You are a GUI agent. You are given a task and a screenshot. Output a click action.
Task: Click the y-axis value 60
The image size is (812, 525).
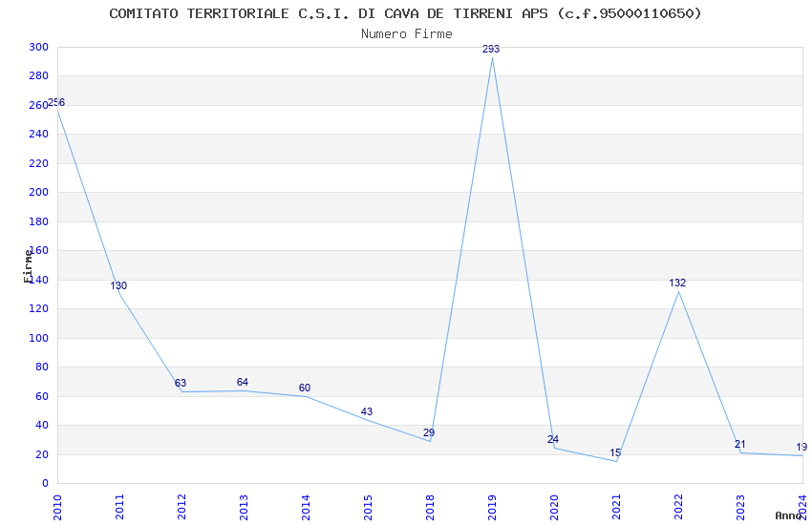coord(42,396)
